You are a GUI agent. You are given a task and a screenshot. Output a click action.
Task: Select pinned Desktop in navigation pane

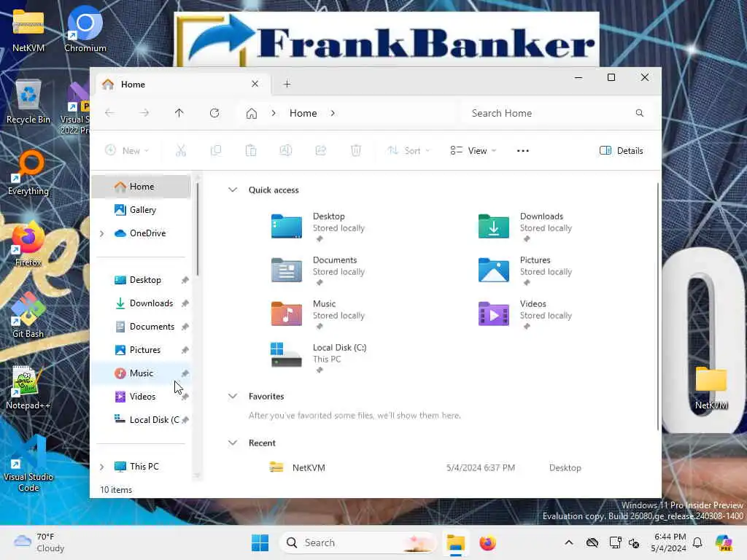point(142,279)
